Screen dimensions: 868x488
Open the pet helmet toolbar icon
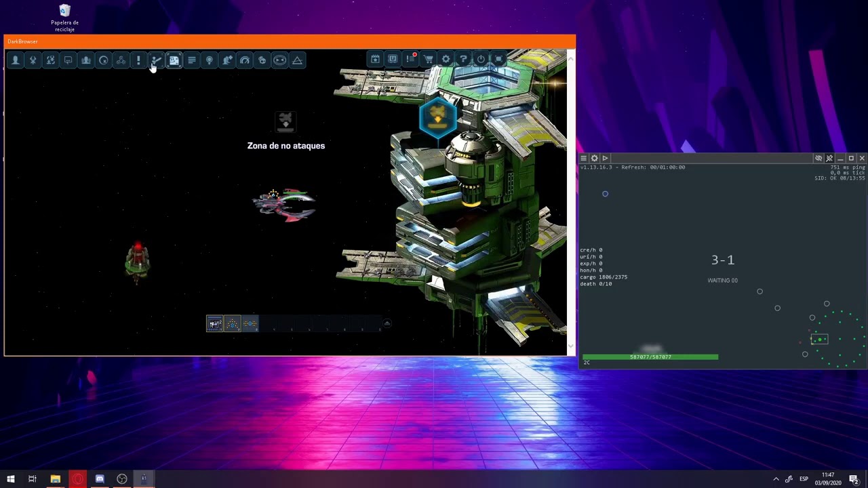tap(262, 60)
